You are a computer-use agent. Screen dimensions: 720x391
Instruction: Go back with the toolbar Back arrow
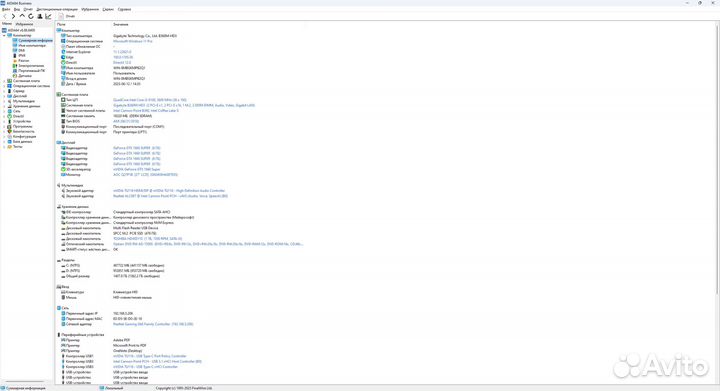point(5,16)
